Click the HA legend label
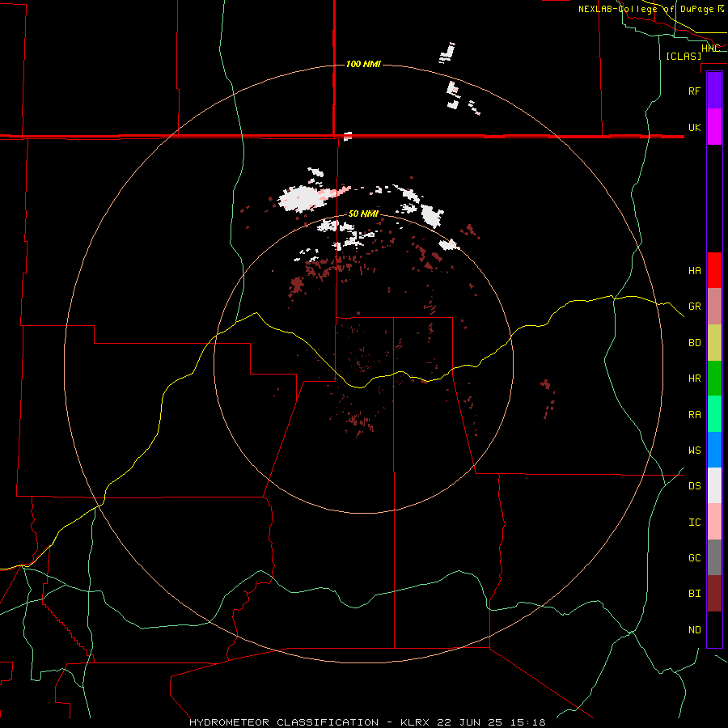The height and width of the screenshot is (728, 728). click(x=695, y=271)
